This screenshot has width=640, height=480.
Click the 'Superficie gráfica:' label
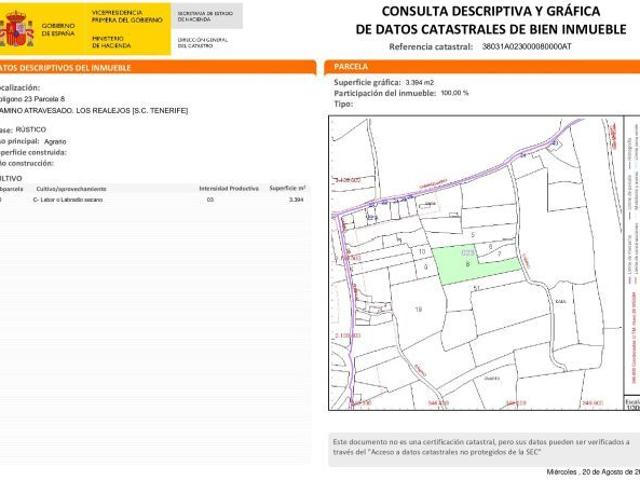(x=367, y=82)
